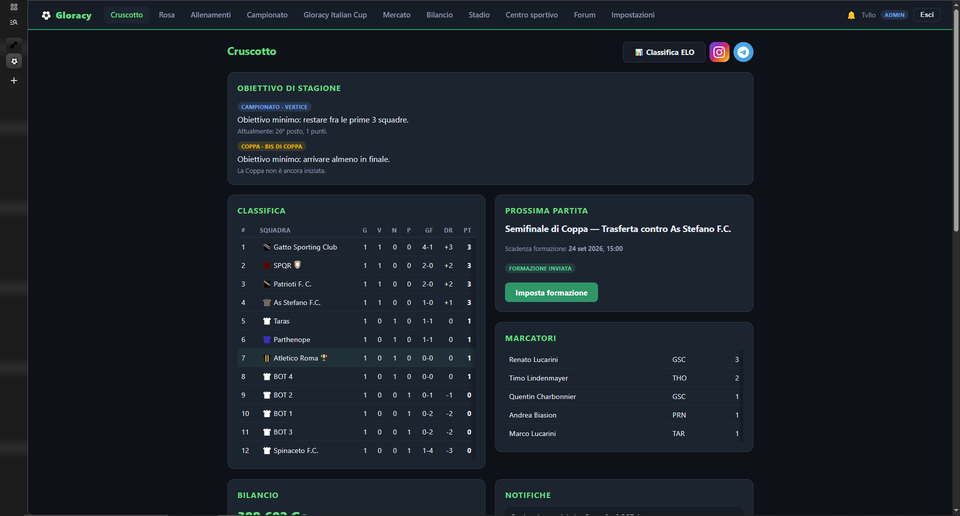Viewport: 960px width, 516px height.
Task: Open the Bilancio nav tab
Action: coord(440,15)
